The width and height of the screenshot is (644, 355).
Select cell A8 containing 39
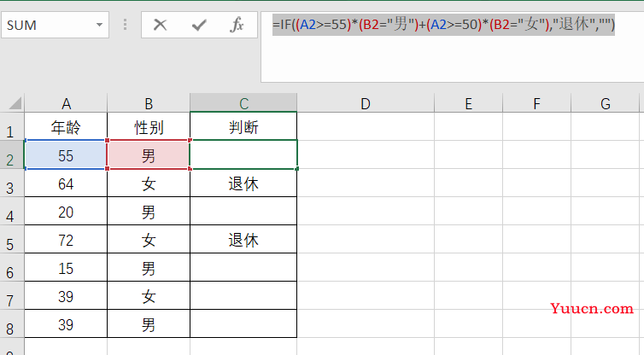point(66,323)
